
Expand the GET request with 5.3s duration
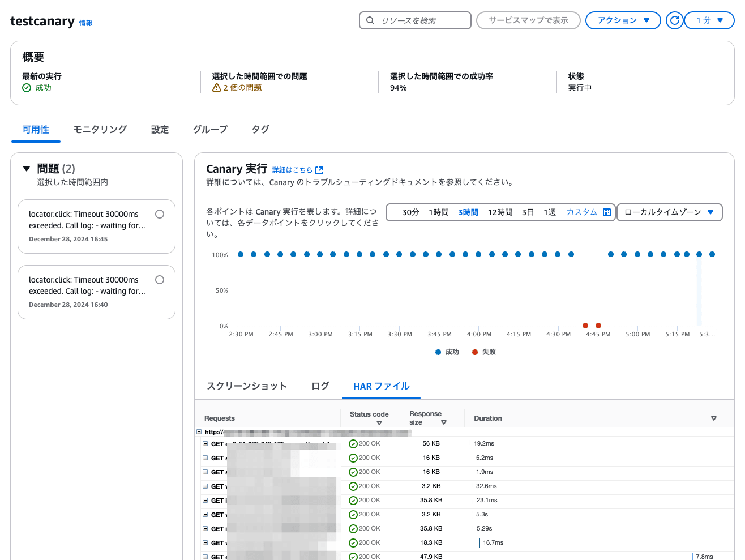click(x=205, y=515)
